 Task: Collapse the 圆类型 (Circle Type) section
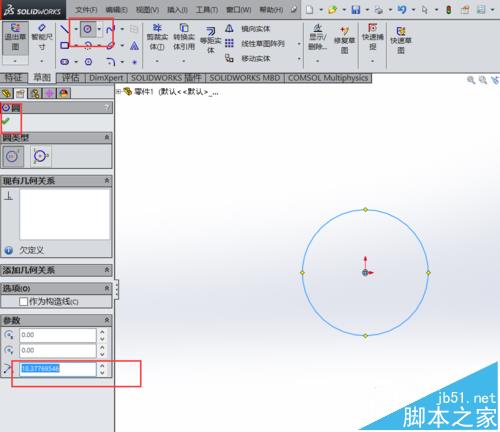pyautogui.click(x=107, y=137)
